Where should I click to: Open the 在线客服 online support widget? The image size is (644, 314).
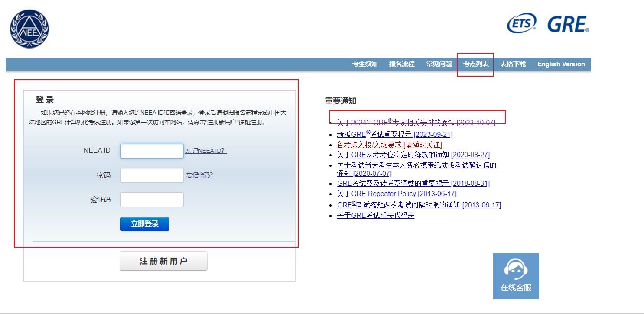[x=516, y=276]
